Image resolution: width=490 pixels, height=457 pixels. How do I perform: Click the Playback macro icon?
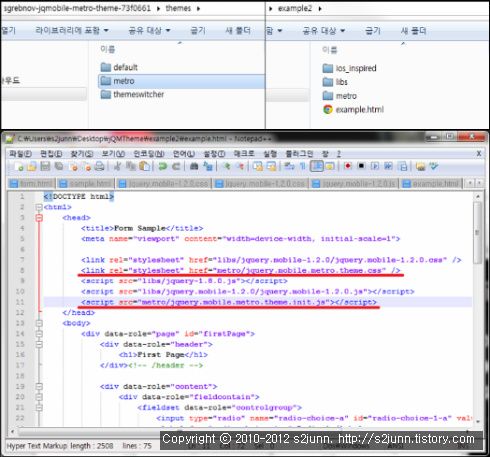375,166
